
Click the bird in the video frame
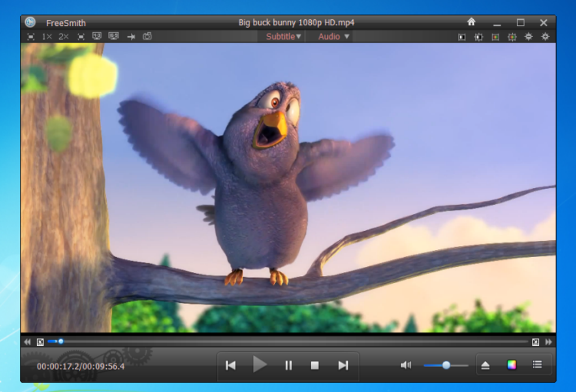(257, 183)
